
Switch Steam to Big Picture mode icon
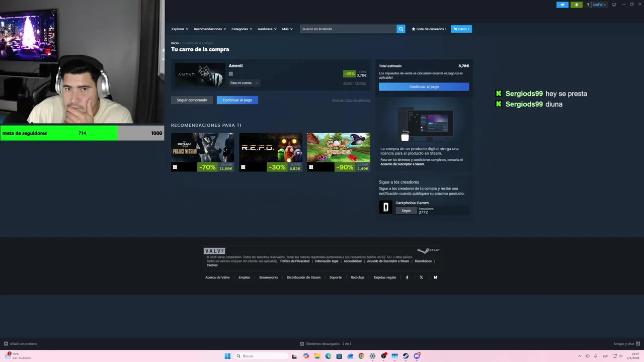[x=614, y=5]
